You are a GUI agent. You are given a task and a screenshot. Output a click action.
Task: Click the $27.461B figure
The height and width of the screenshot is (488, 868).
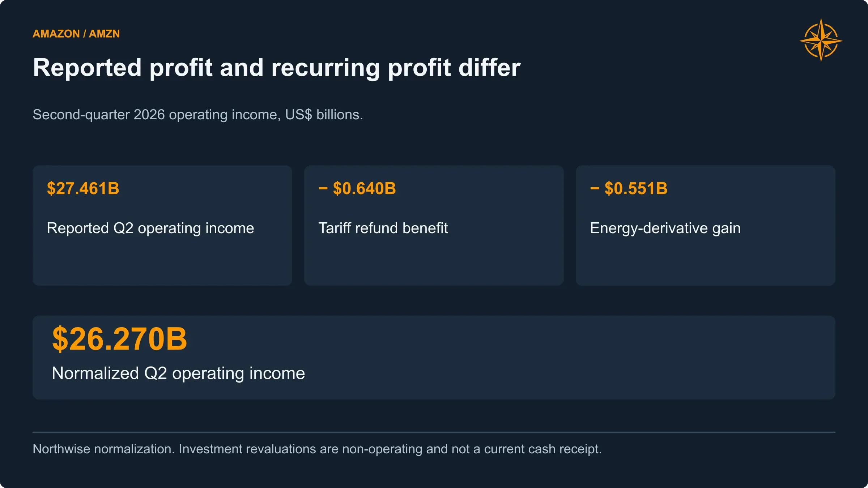[x=83, y=188]
